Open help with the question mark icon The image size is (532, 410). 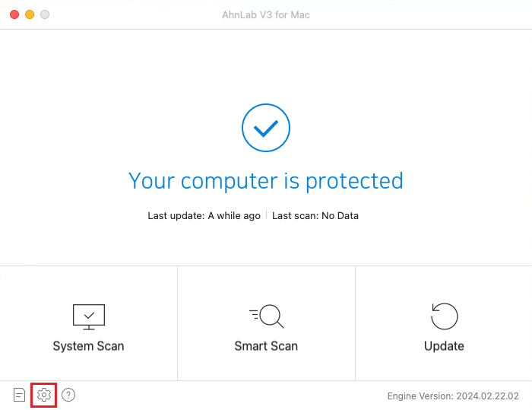(x=68, y=395)
